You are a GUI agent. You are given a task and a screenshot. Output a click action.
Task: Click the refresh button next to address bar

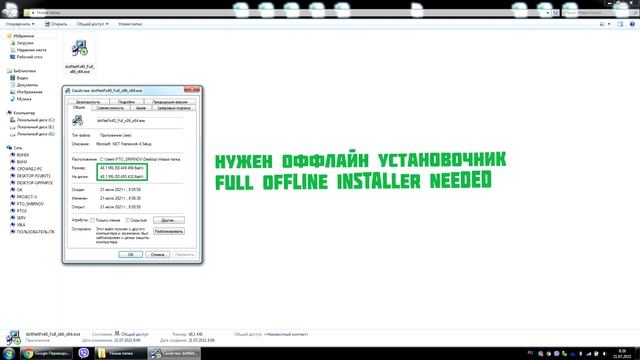(556, 13)
